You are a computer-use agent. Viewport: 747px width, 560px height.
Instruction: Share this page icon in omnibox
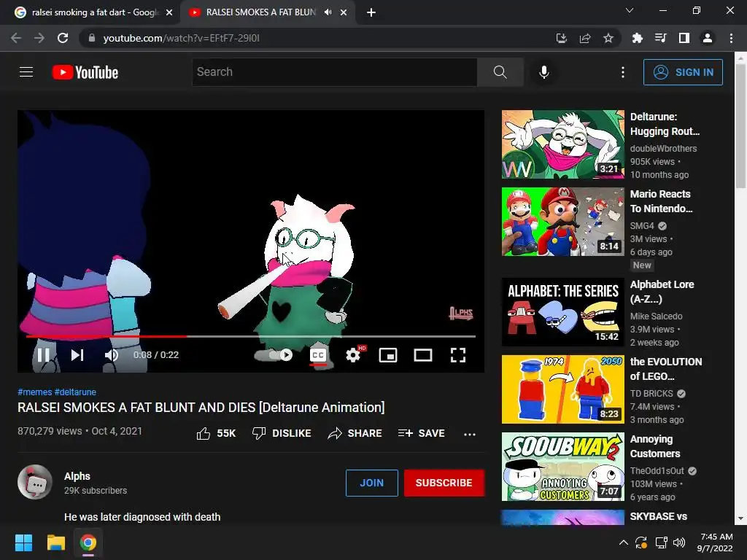pyautogui.click(x=585, y=38)
